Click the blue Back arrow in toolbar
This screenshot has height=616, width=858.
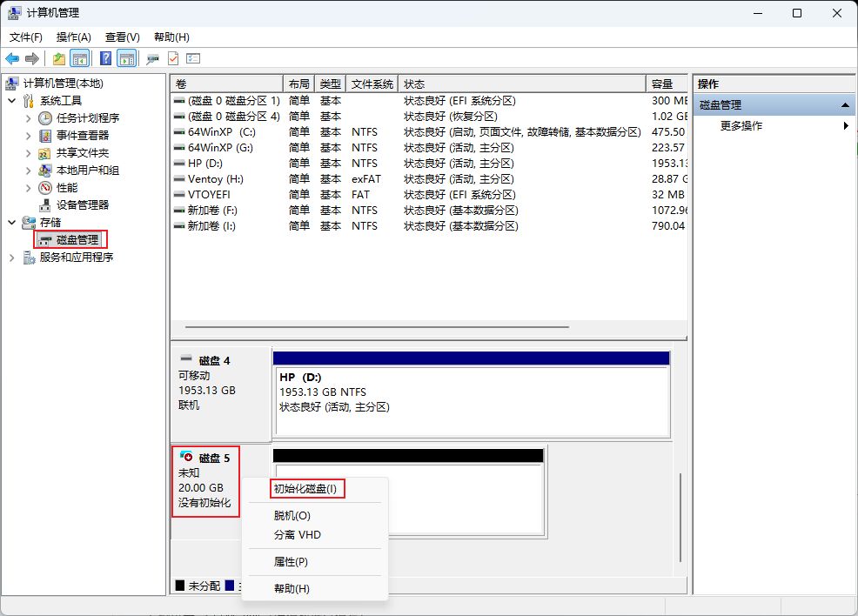(x=12, y=58)
